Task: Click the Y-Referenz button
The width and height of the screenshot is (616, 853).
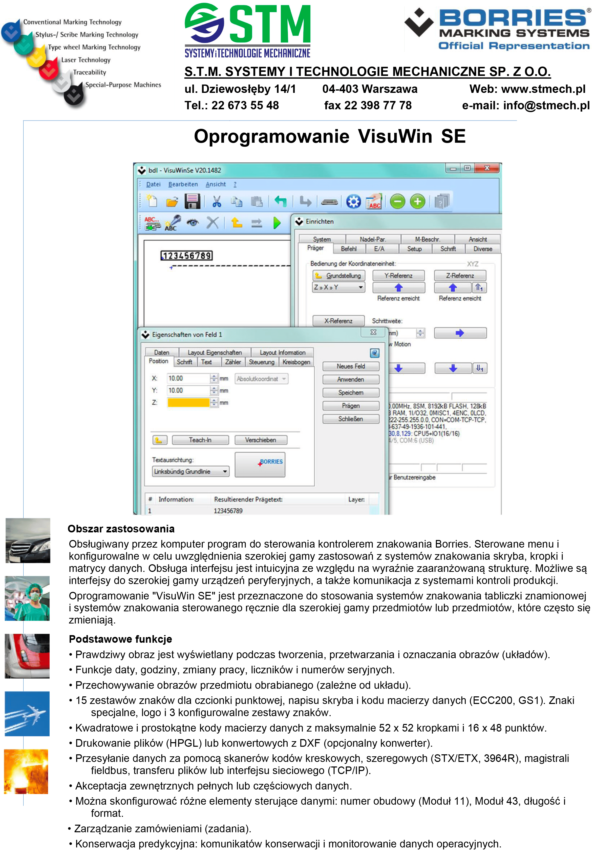Action: click(398, 275)
